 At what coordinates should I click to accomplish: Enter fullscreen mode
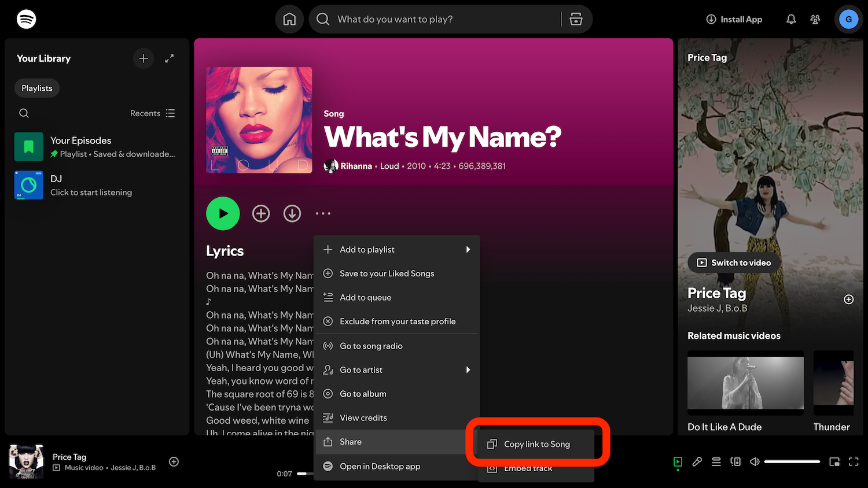[854, 461]
